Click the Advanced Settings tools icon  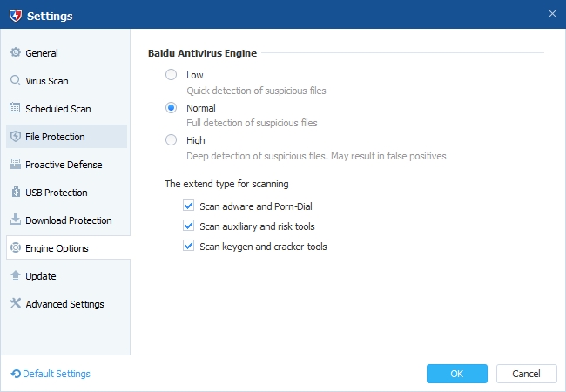pyautogui.click(x=15, y=304)
